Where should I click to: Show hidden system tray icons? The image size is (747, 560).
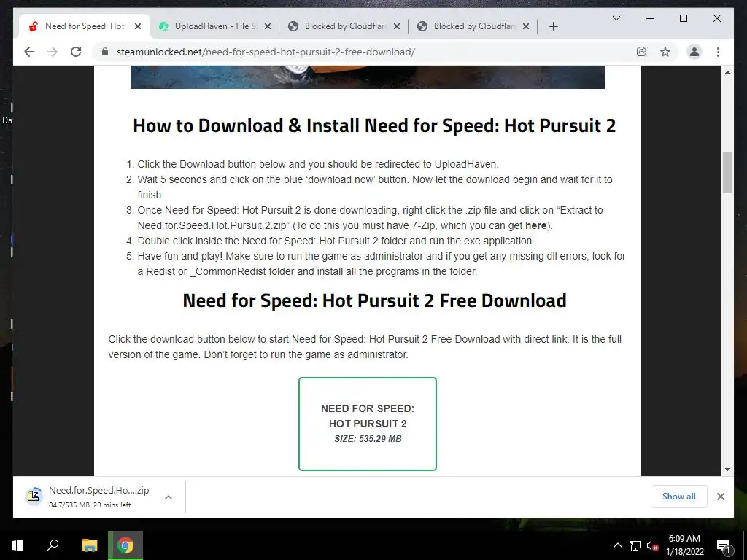tap(617, 545)
